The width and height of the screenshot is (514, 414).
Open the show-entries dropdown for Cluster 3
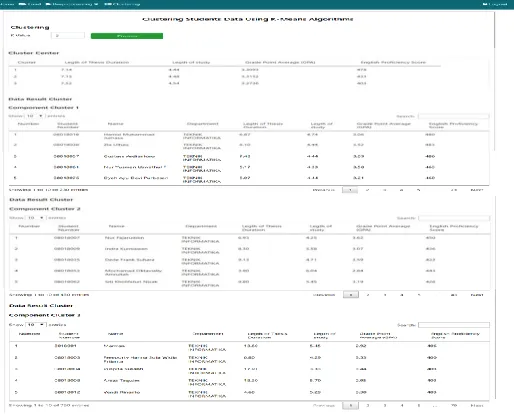(36, 324)
